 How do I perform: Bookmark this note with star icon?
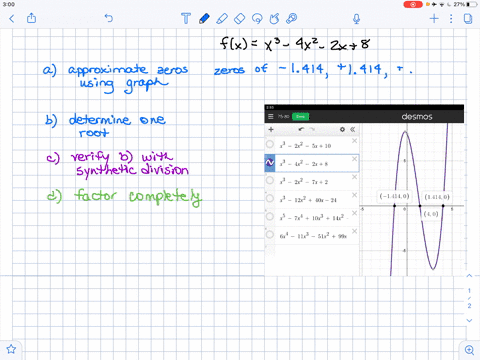click(x=11, y=349)
